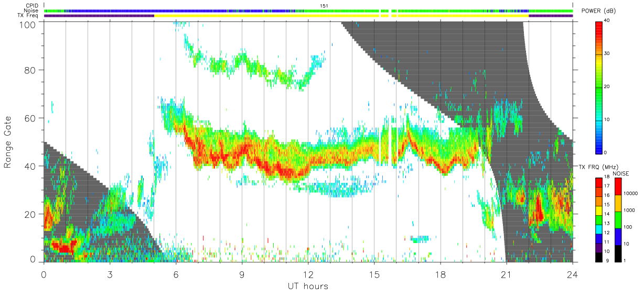Click tick label 40 on Range Gate axis

pos(30,166)
